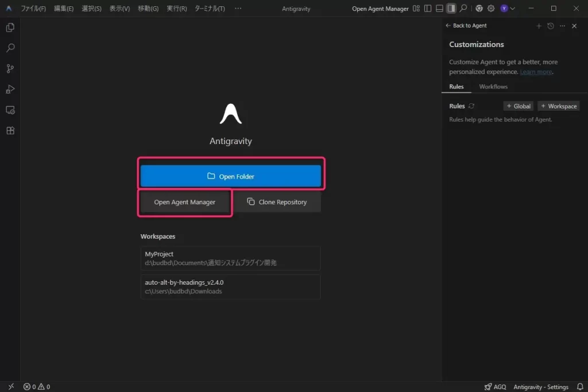Screen dimensions: 588x392
Task: Click the purple Y account avatar
Action: pos(504,8)
